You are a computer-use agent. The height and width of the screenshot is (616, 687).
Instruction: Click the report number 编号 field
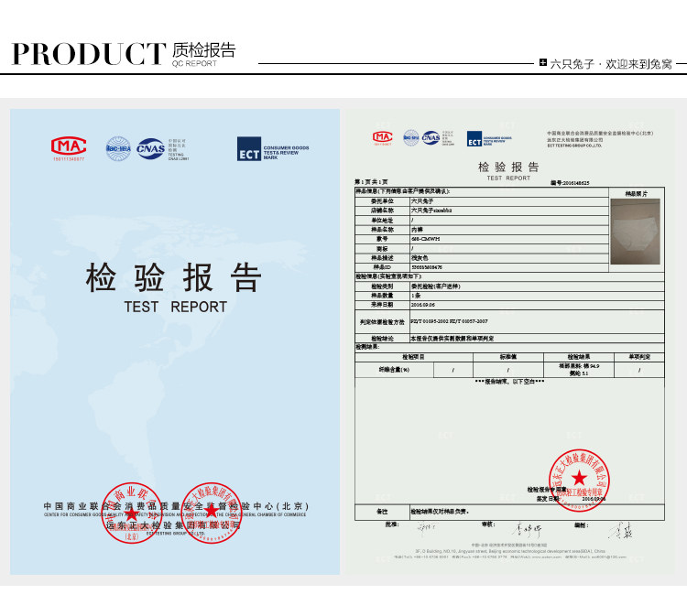click(x=570, y=183)
